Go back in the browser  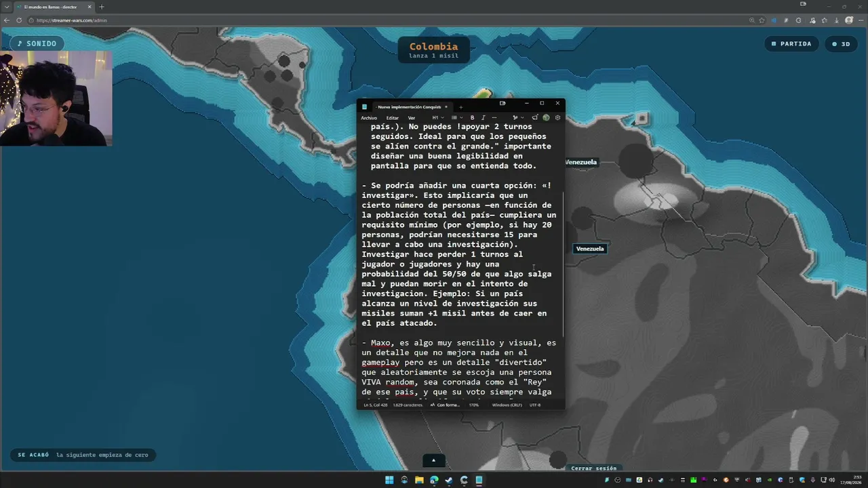point(7,20)
